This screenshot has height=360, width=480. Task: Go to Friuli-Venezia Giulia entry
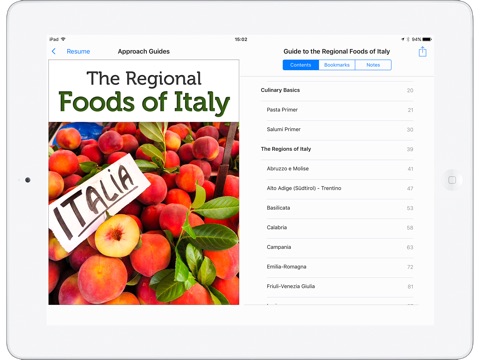click(340, 286)
